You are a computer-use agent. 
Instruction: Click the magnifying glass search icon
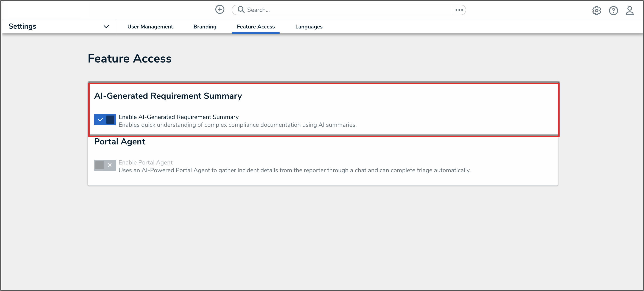click(241, 10)
